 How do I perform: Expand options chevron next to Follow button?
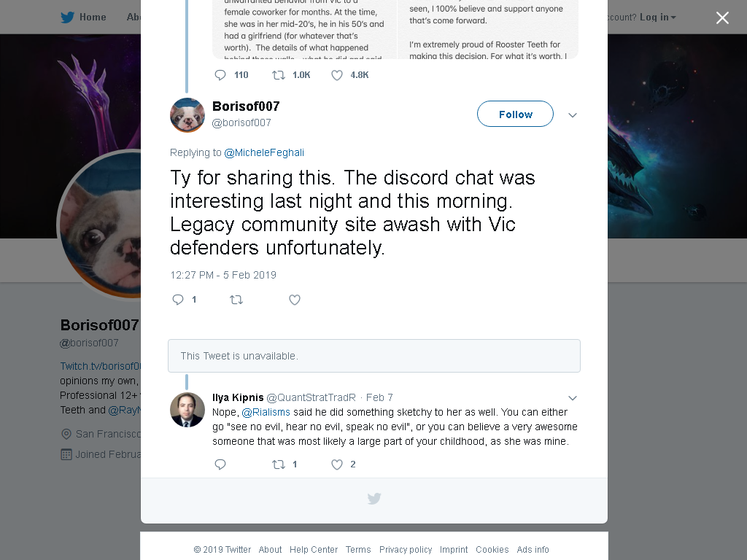pos(573,114)
